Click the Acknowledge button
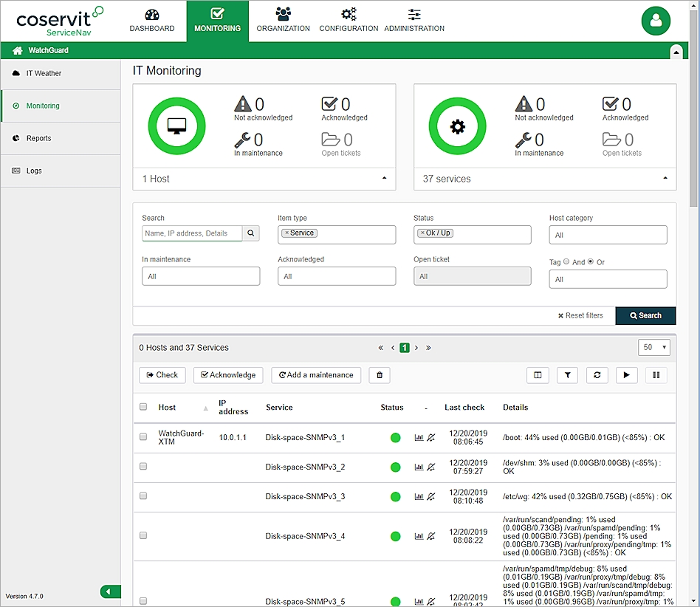 [228, 375]
